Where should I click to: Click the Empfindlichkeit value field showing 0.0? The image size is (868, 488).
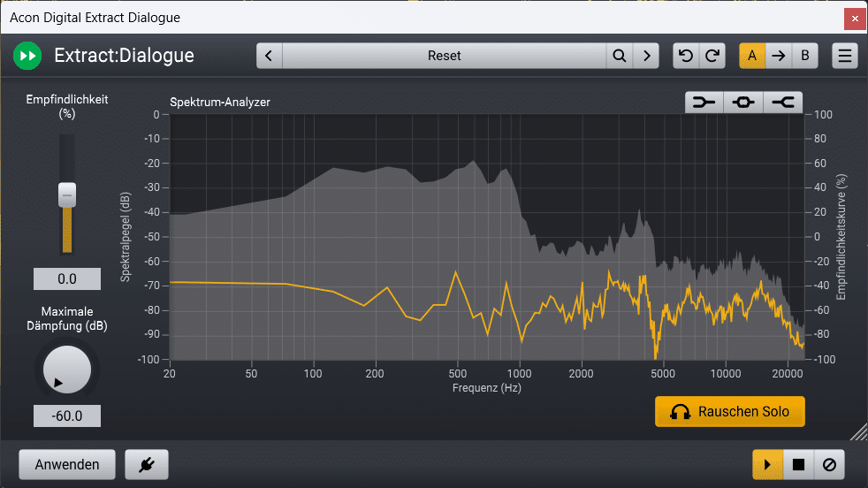pos(67,278)
